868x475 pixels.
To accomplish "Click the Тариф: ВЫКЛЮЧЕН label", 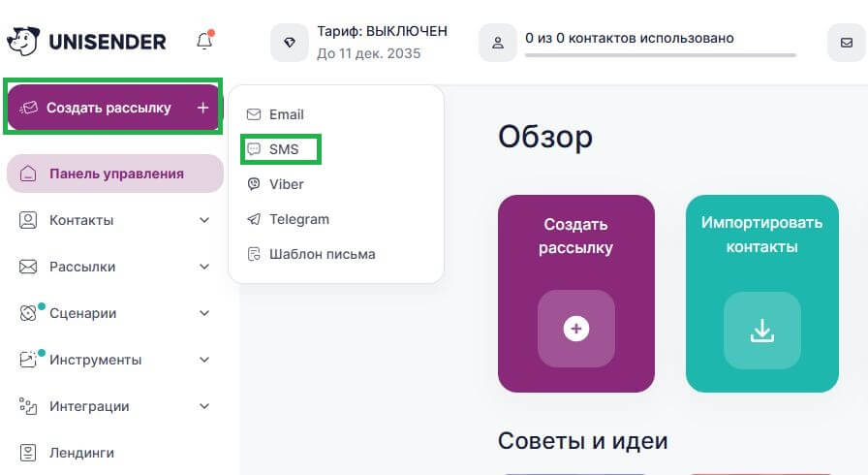I will (x=382, y=31).
